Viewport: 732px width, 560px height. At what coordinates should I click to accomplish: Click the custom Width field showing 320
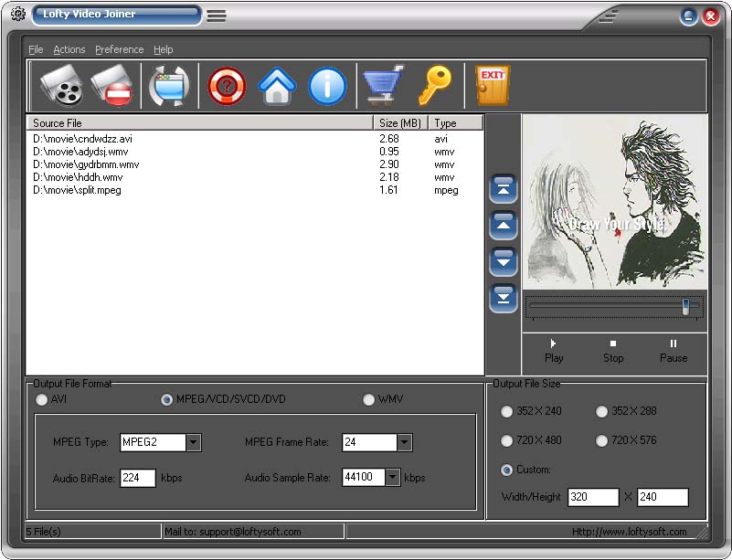(x=593, y=497)
